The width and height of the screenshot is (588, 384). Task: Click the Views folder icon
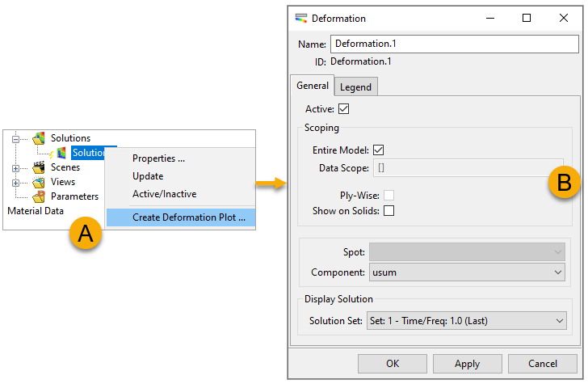point(39,182)
